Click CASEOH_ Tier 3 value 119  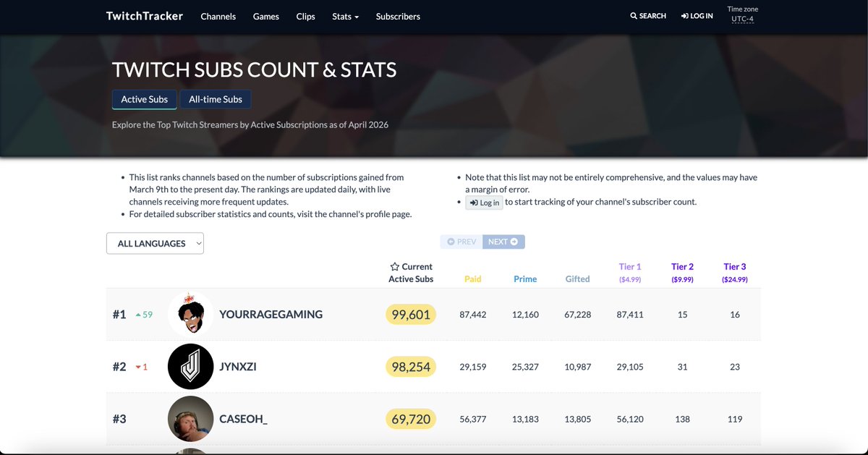click(x=735, y=419)
